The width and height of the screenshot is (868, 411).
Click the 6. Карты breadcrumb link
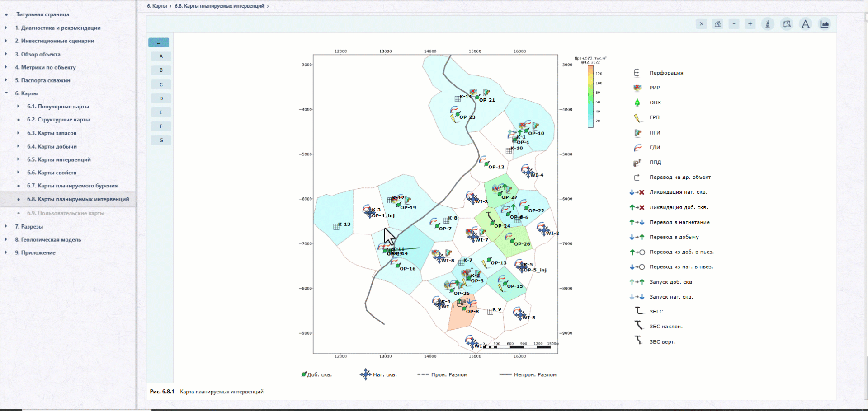157,6
